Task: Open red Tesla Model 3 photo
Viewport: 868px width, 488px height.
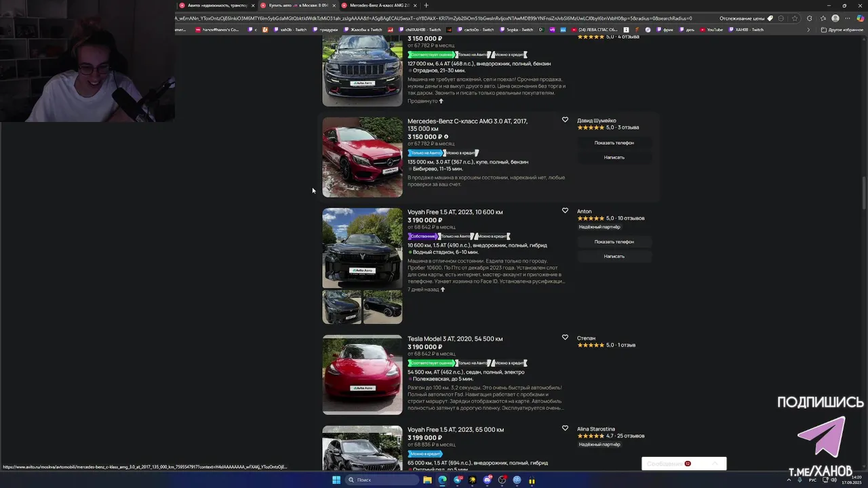Action: click(362, 375)
